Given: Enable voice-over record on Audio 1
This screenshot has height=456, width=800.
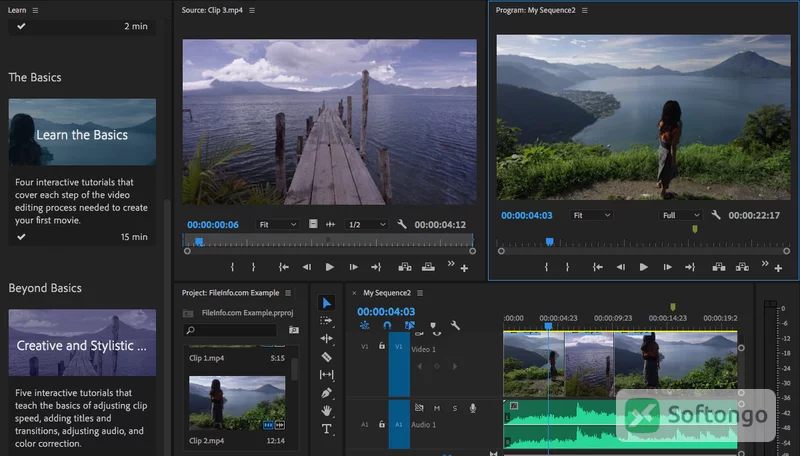Looking at the screenshot, I should click(473, 408).
